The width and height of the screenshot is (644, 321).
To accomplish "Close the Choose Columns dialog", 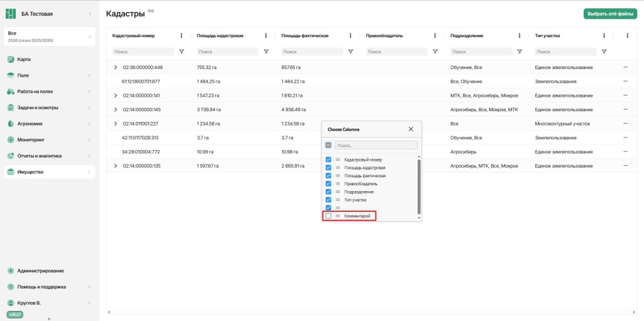I will (x=411, y=129).
